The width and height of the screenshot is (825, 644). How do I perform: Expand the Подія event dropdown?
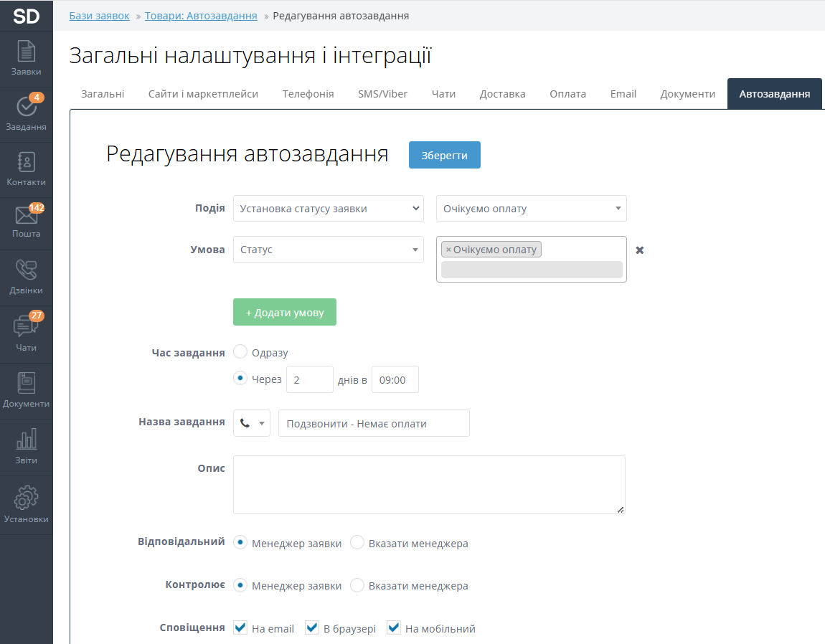328,209
